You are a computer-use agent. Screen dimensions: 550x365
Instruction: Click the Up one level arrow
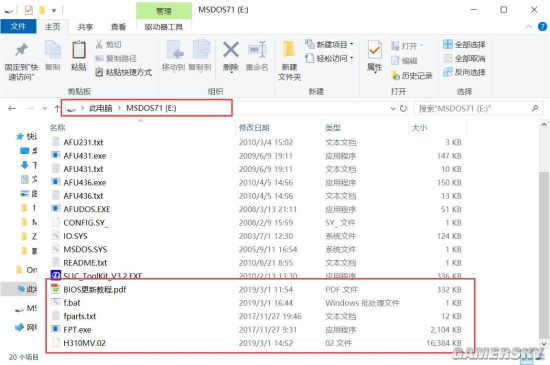click(57, 108)
